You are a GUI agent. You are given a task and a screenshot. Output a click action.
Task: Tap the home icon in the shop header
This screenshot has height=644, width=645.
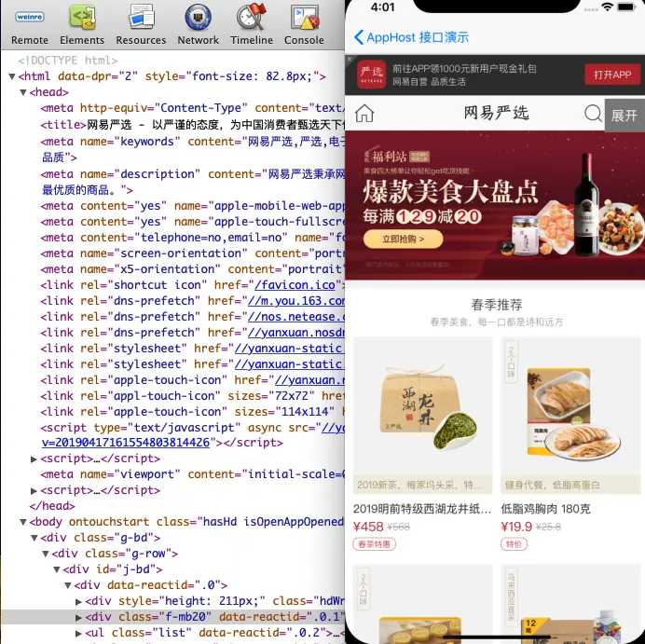coord(364,113)
